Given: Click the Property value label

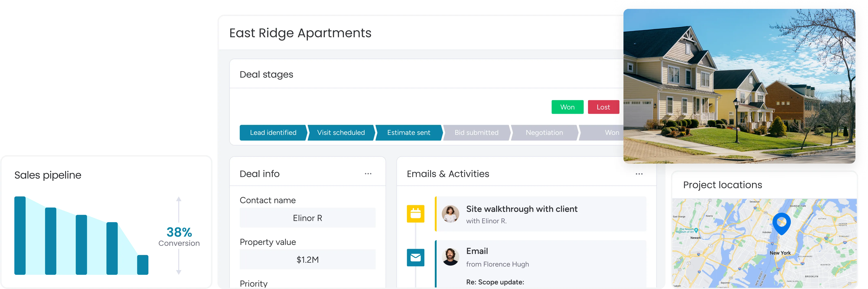Looking at the screenshot, I should (268, 242).
